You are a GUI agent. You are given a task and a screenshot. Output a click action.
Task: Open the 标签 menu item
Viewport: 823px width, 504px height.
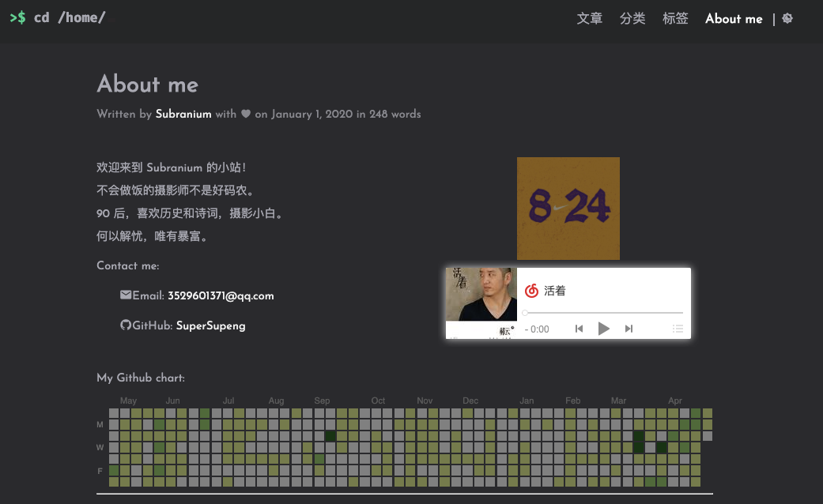tap(675, 18)
